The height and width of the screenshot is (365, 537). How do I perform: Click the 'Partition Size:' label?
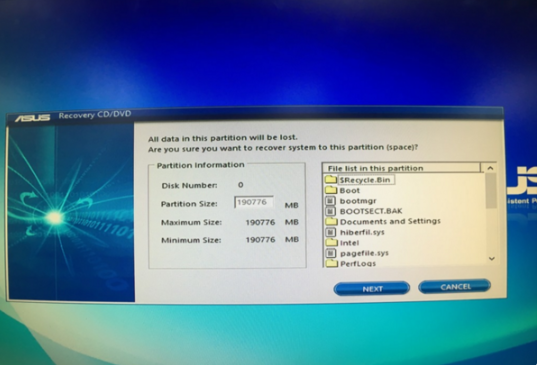point(189,204)
